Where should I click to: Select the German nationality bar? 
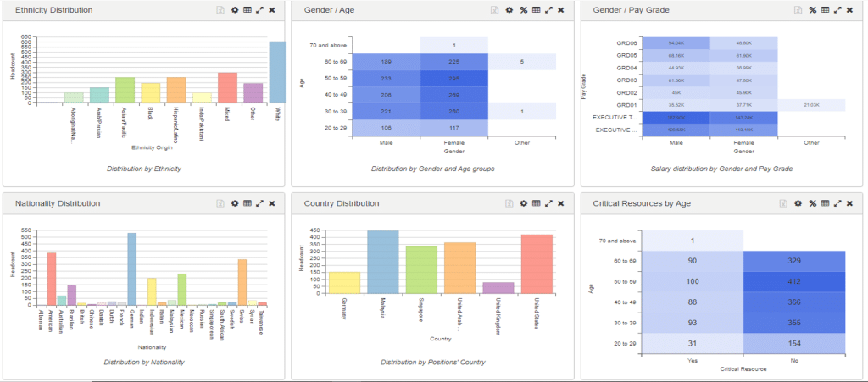click(x=131, y=269)
